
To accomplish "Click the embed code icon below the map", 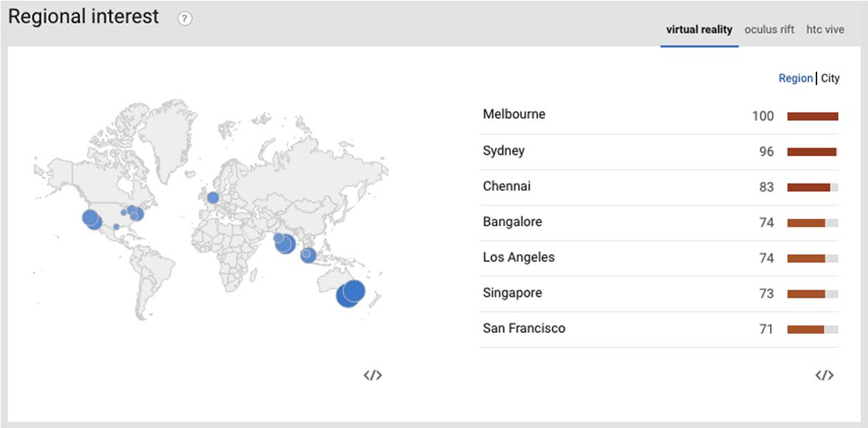I will tap(373, 375).
